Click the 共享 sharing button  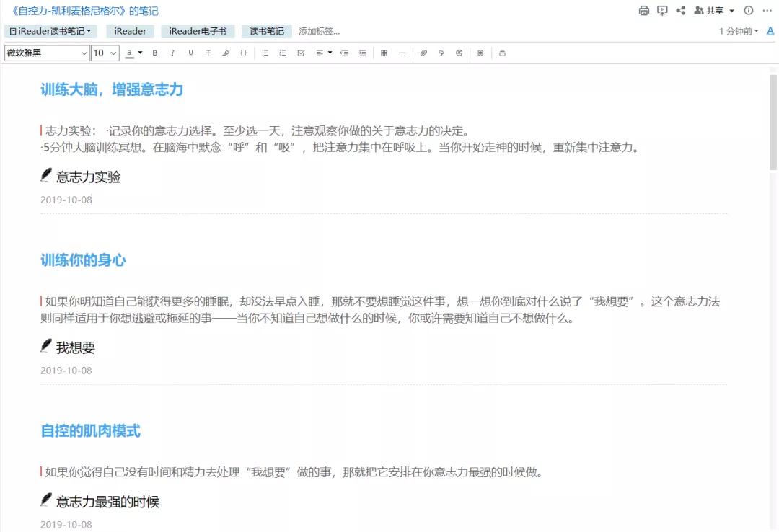711,10
